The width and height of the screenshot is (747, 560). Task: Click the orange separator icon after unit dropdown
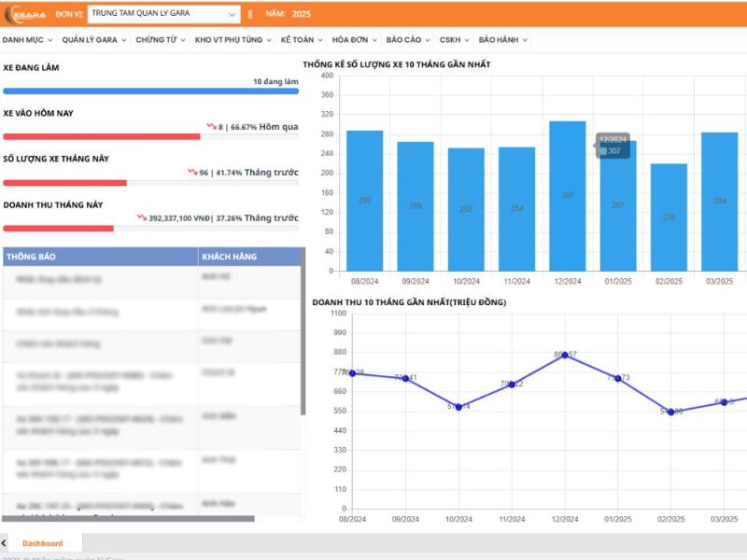[x=249, y=15]
